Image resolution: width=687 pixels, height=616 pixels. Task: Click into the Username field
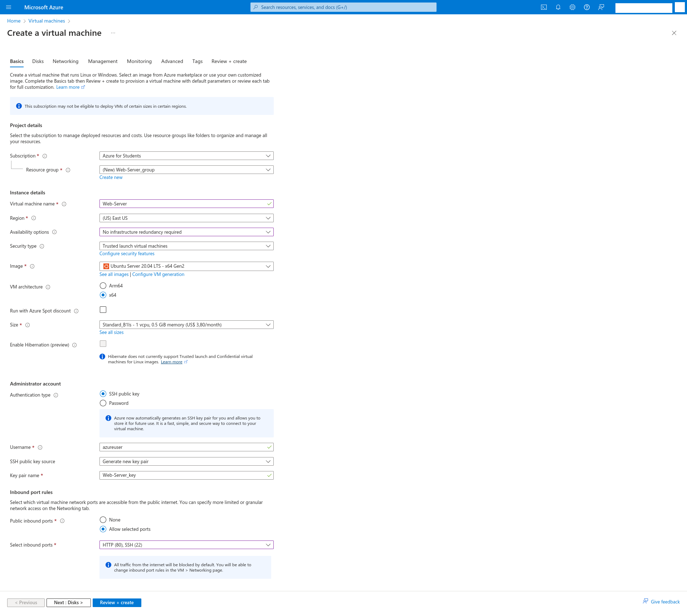pos(182,447)
